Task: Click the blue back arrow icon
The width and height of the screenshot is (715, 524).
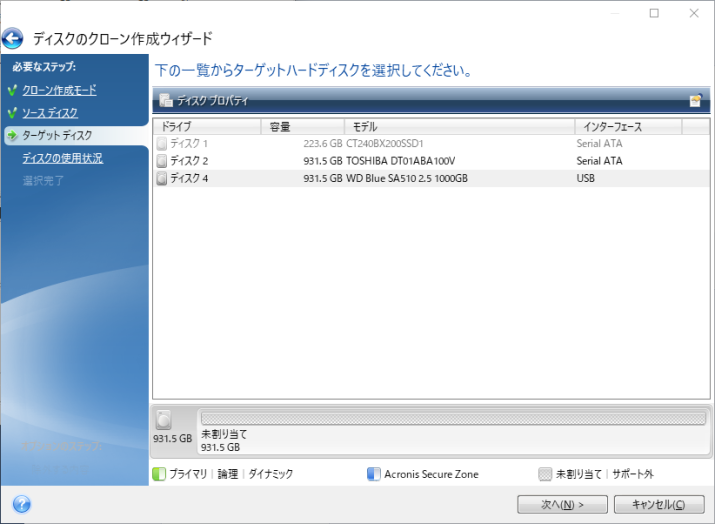Action: (x=13, y=39)
